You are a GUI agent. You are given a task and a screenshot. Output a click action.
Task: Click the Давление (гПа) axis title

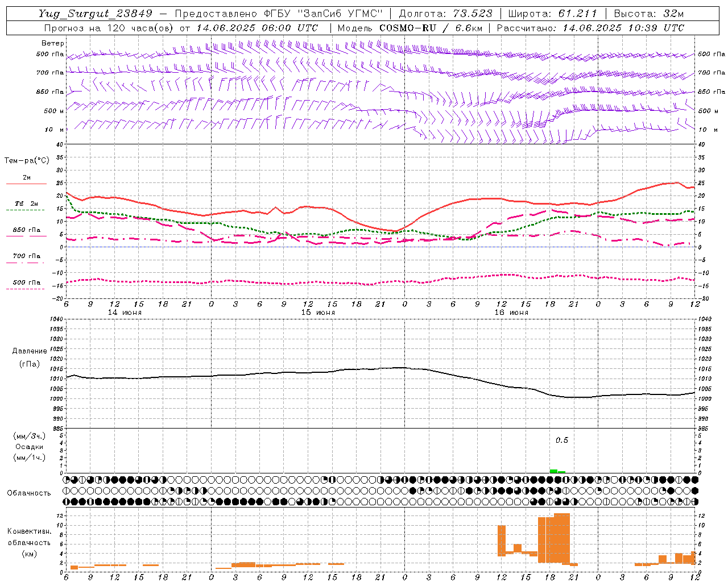point(30,357)
